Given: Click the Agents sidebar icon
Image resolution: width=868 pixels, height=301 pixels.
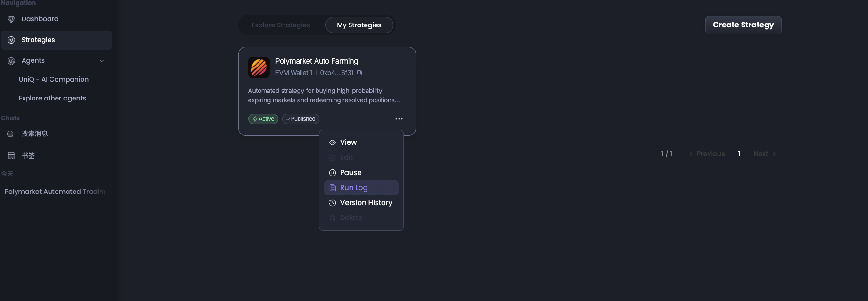Looking at the screenshot, I should tap(11, 61).
